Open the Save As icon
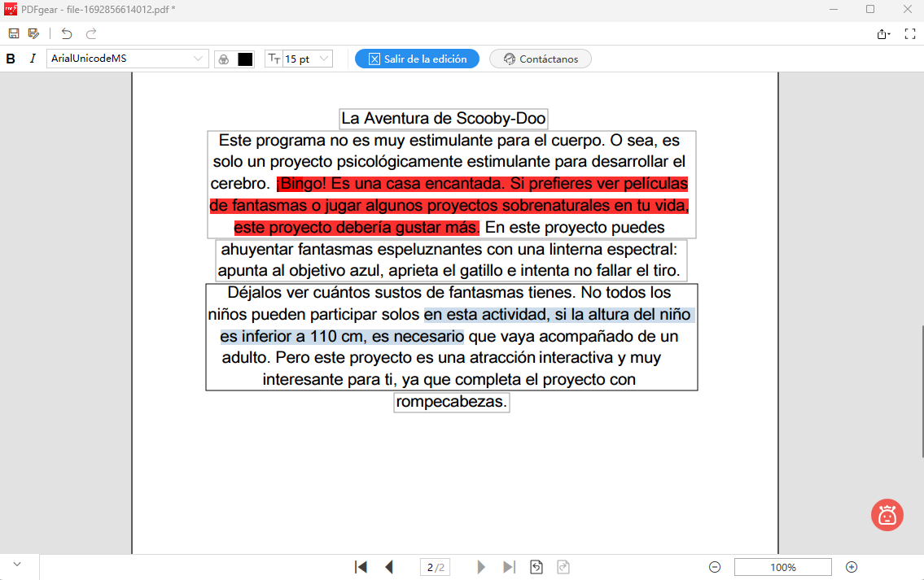The width and height of the screenshot is (924, 580). click(33, 33)
